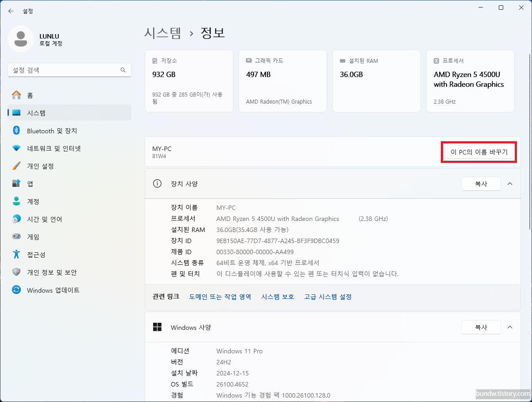Click 시스템 in the breadcrumb header
The height and width of the screenshot is (402, 532).
click(163, 33)
